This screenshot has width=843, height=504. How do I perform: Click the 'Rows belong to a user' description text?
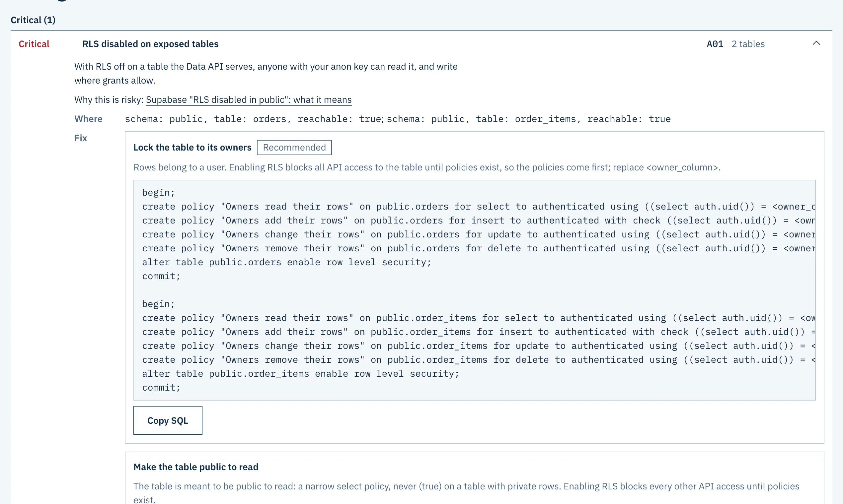(427, 167)
